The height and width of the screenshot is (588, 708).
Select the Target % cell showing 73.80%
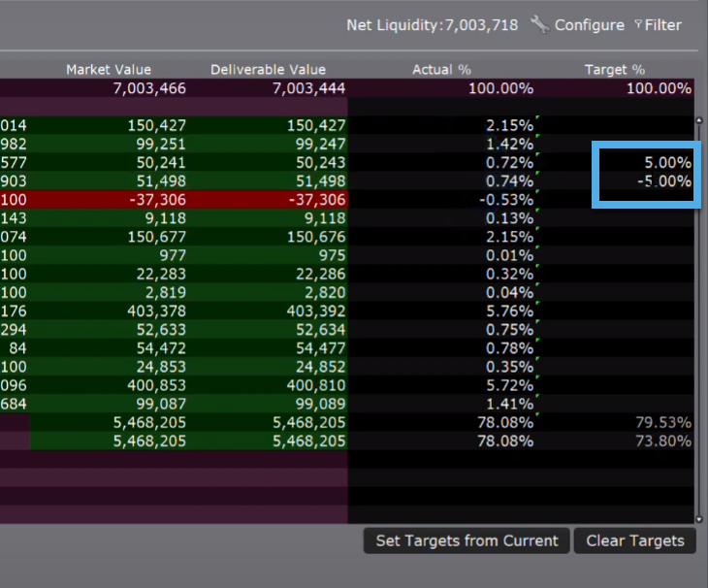pyautogui.click(x=645, y=441)
